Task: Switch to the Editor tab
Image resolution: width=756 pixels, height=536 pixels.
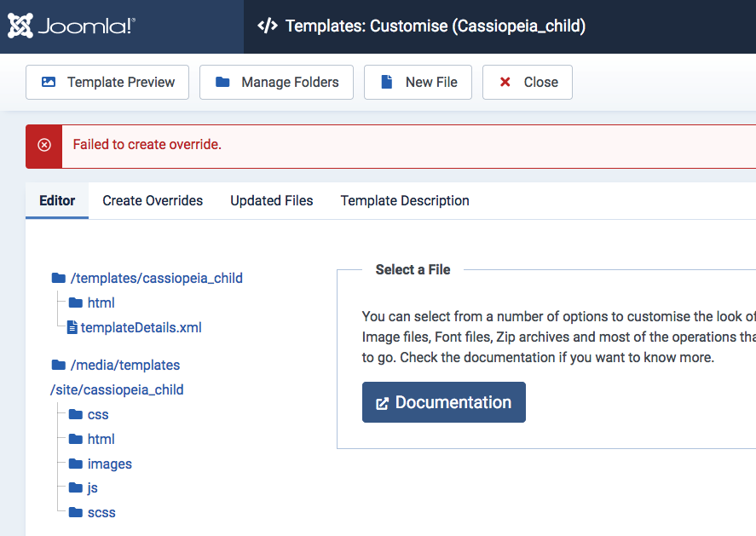Action: tap(57, 200)
